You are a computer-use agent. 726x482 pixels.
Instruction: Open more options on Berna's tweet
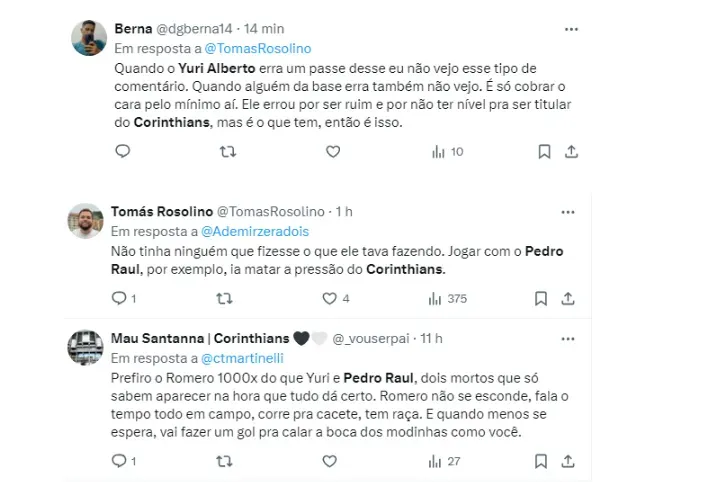[570, 30]
